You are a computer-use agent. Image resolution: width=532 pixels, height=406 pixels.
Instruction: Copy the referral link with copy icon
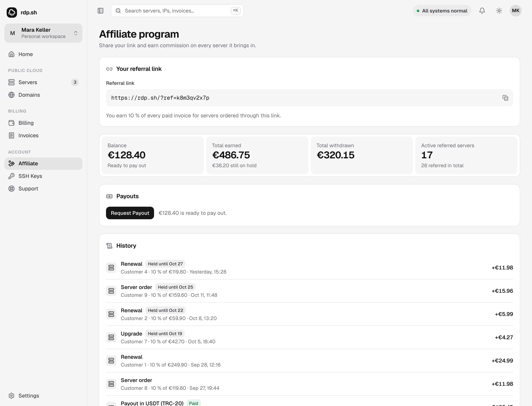505,98
